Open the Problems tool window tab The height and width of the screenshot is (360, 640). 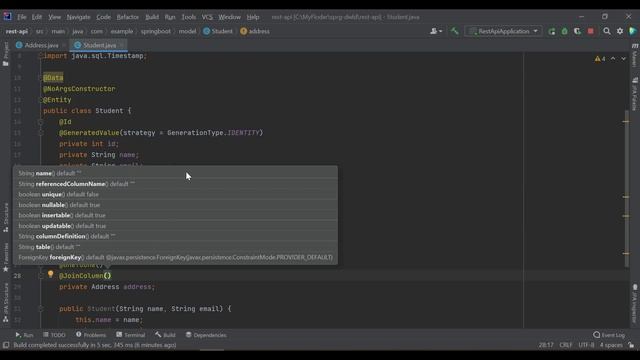point(91,335)
